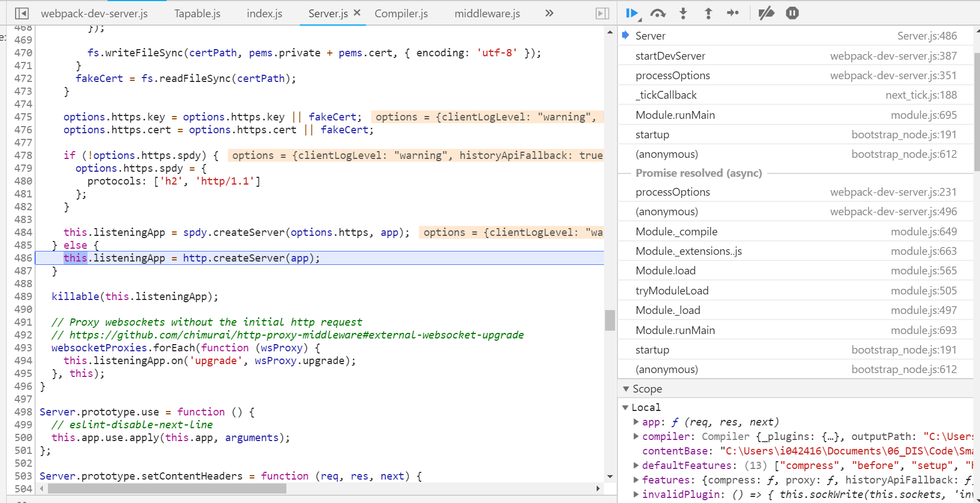
Task: Toggle the debugger sidebar panel icon
Action: 602,13
